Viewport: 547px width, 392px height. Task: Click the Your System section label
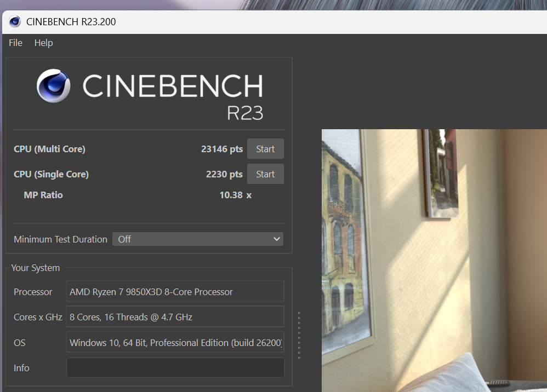pos(35,268)
